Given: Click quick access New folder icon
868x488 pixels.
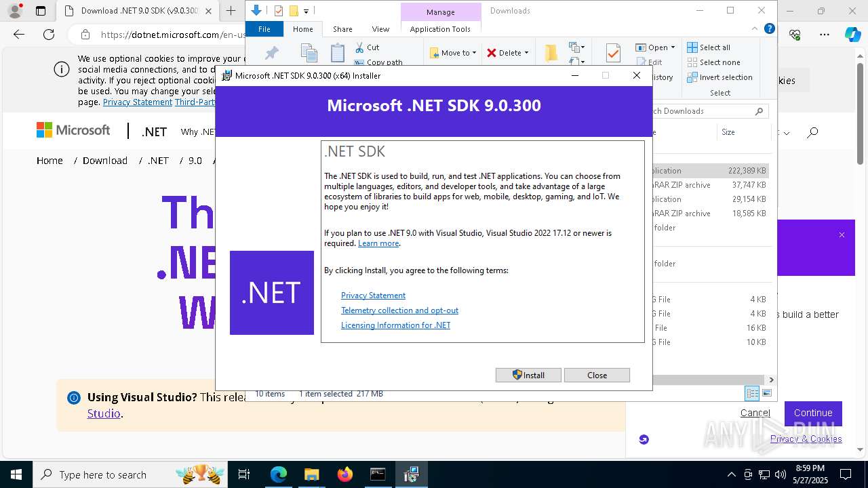Looking at the screenshot, I should (294, 11).
